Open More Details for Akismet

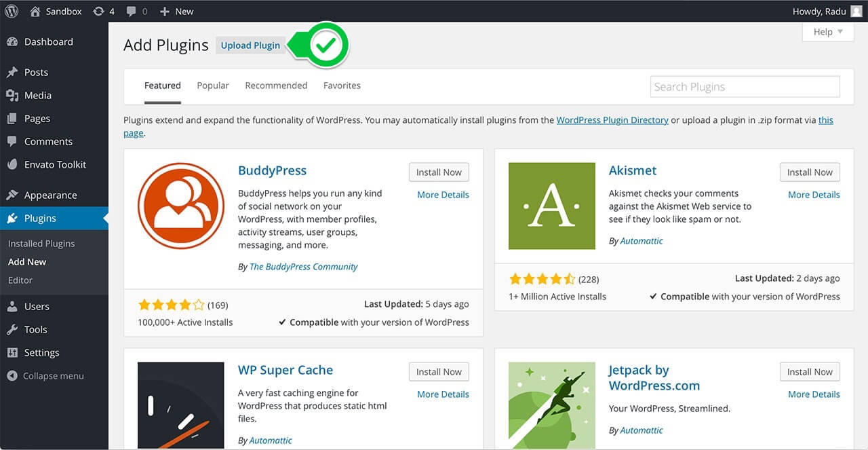pyautogui.click(x=814, y=195)
